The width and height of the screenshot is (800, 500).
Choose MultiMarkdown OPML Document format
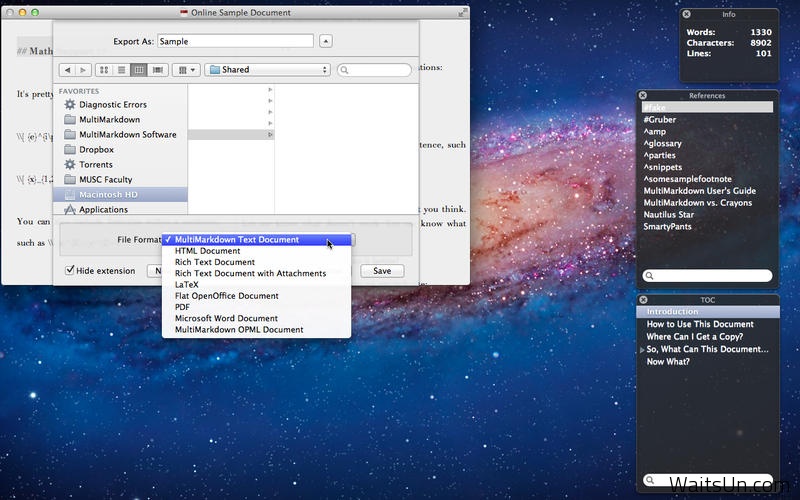(257, 330)
